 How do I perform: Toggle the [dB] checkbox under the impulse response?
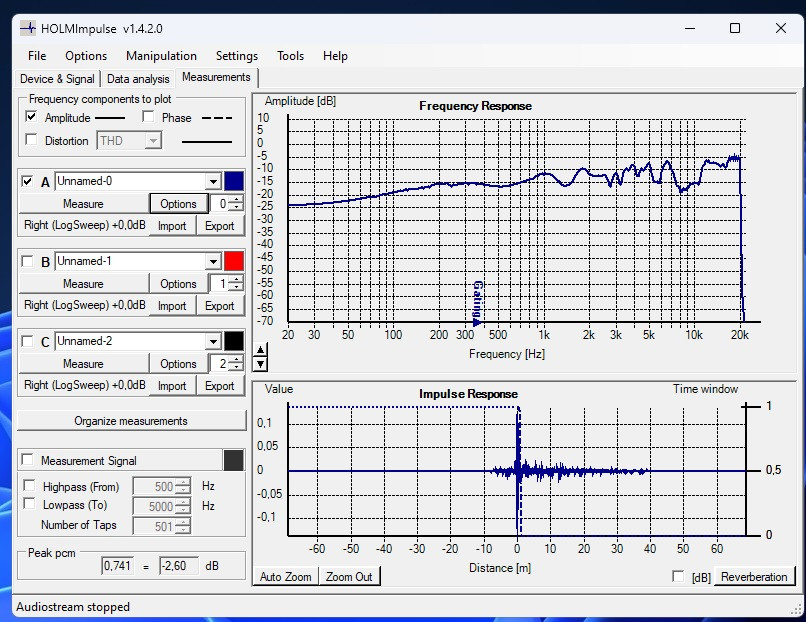click(678, 576)
